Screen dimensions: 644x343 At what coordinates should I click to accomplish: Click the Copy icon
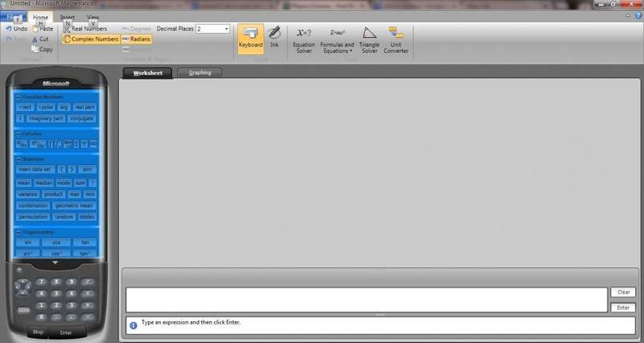click(35, 49)
